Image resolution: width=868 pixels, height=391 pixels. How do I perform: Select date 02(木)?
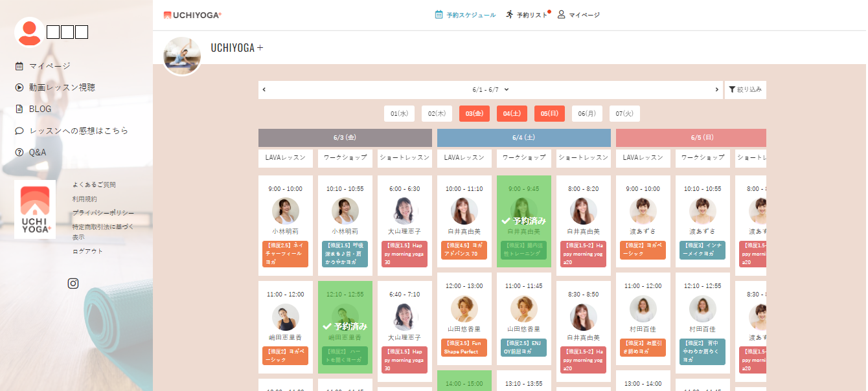pyautogui.click(x=437, y=113)
